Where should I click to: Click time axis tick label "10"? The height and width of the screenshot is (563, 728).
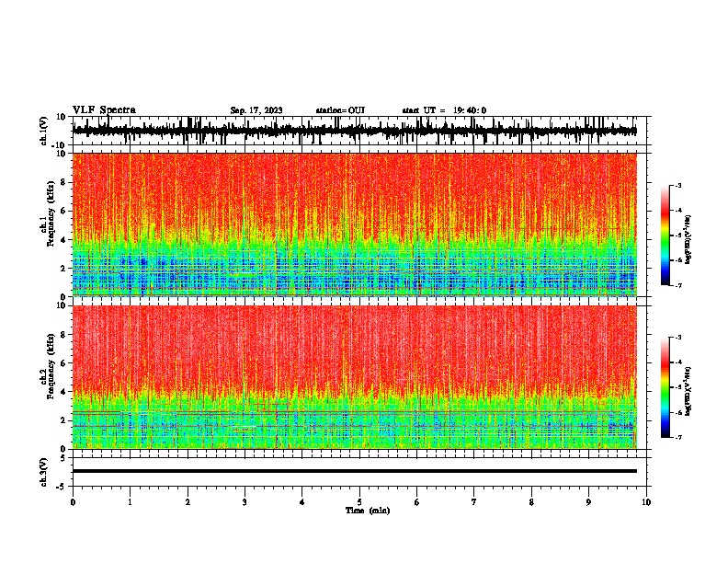point(646,502)
